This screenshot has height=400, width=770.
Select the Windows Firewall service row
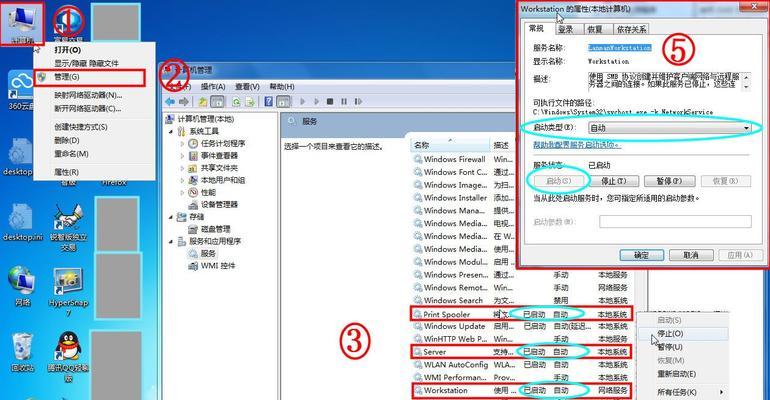pos(464,160)
